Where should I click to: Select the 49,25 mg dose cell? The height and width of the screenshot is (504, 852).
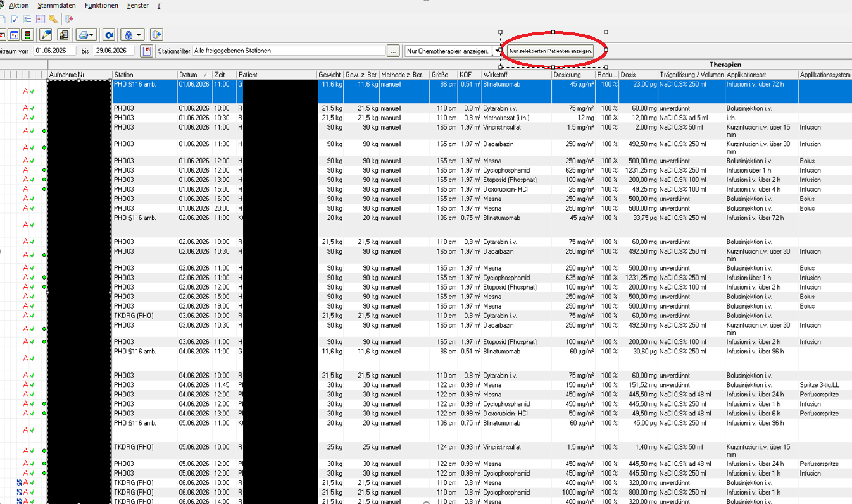(638, 189)
